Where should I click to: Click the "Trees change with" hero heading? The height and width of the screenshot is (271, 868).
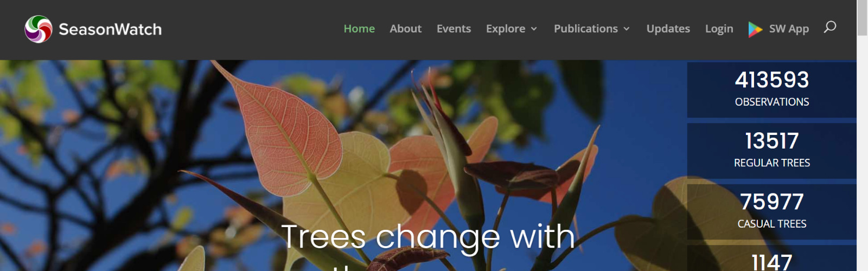click(428, 237)
